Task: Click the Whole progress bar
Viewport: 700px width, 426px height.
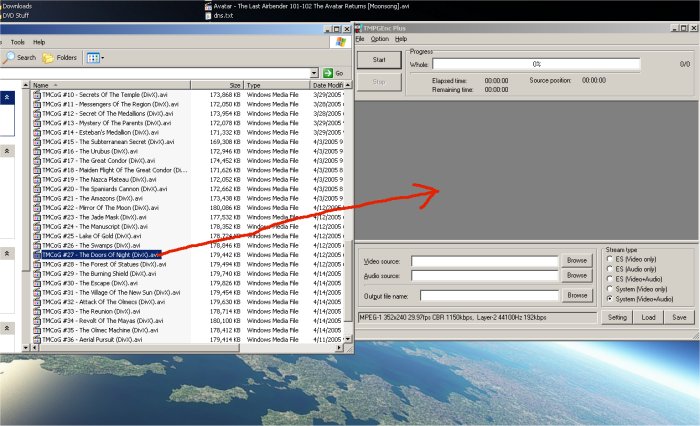Action: pyautogui.click(x=536, y=64)
